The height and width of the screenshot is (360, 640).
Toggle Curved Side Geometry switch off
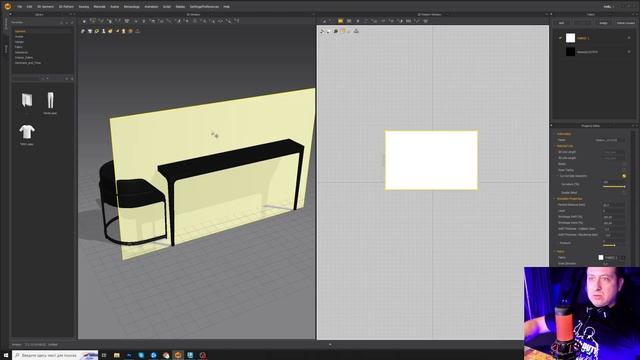click(x=624, y=176)
